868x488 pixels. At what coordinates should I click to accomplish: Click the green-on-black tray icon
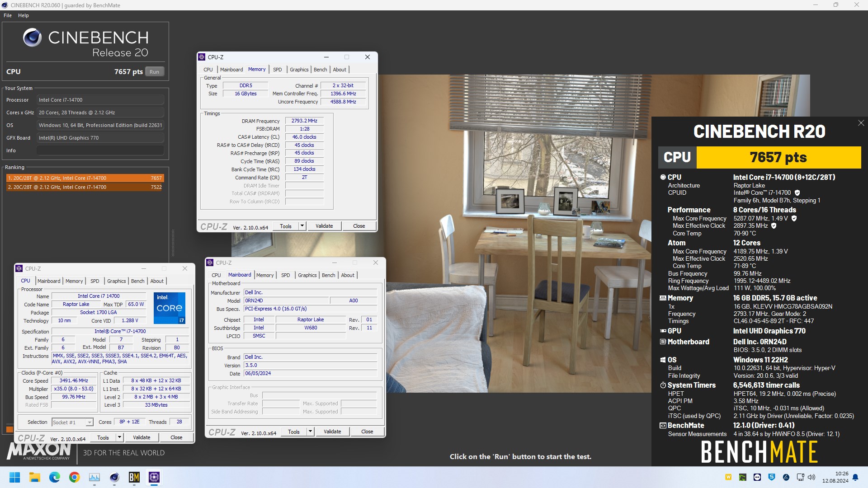(x=743, y=477)
